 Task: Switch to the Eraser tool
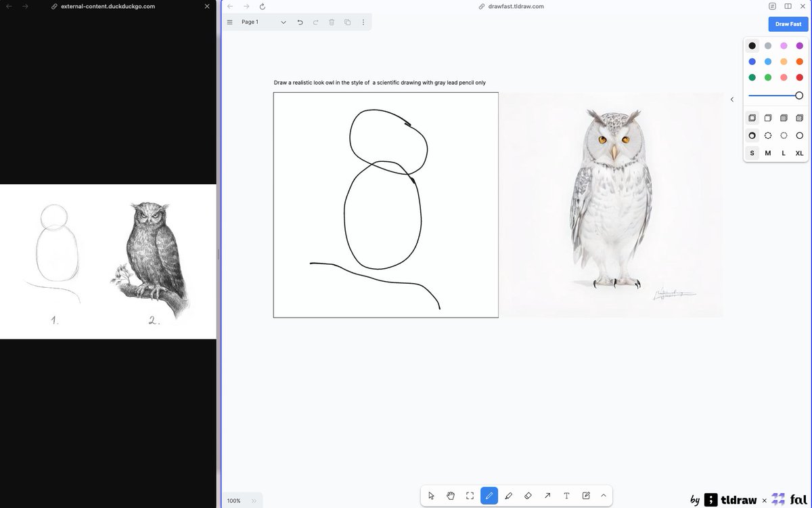pos(528,496)
